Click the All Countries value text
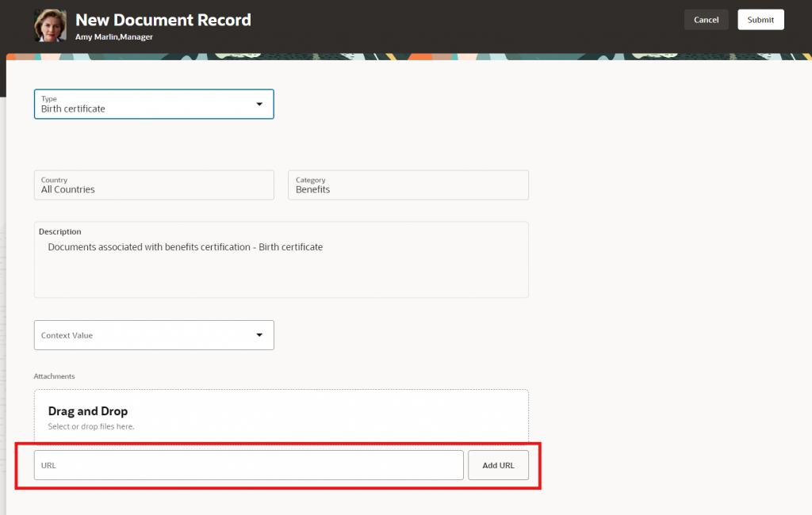Screen dimensions: 812x515 pos(67,189)
